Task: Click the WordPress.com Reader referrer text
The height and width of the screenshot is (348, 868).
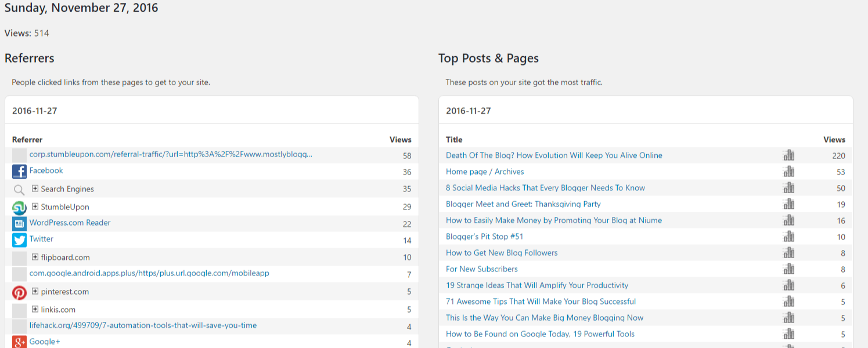Action: click(70, 222)
